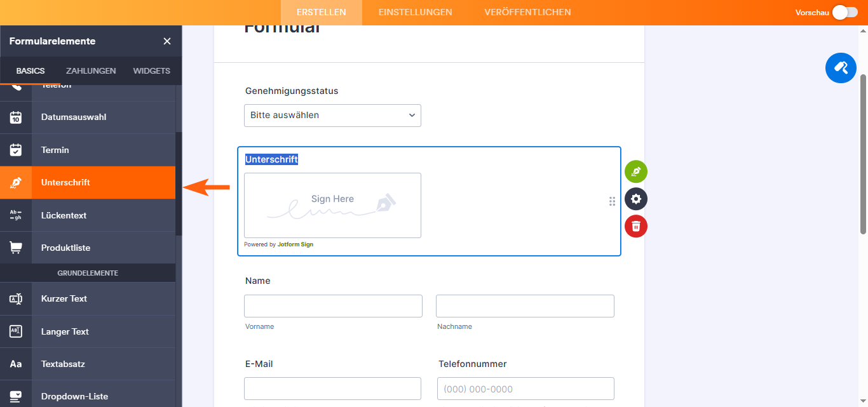The width and height of the screenshot is (868, 407).
Task: Click the GRUNDELEMENTE section header
Action: pyautogui.click(x=88, y=273)
